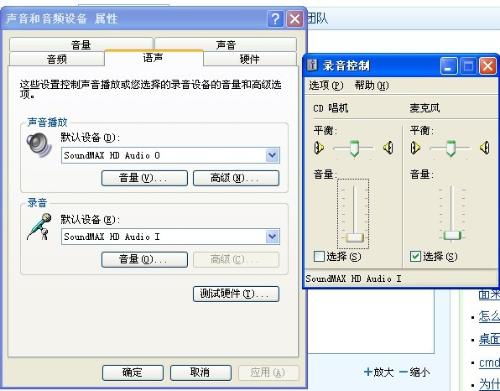500x391 pixels.
Task: Click the 录音控制 window title icon
Action: pyautogui.click(x=312, y=65)
